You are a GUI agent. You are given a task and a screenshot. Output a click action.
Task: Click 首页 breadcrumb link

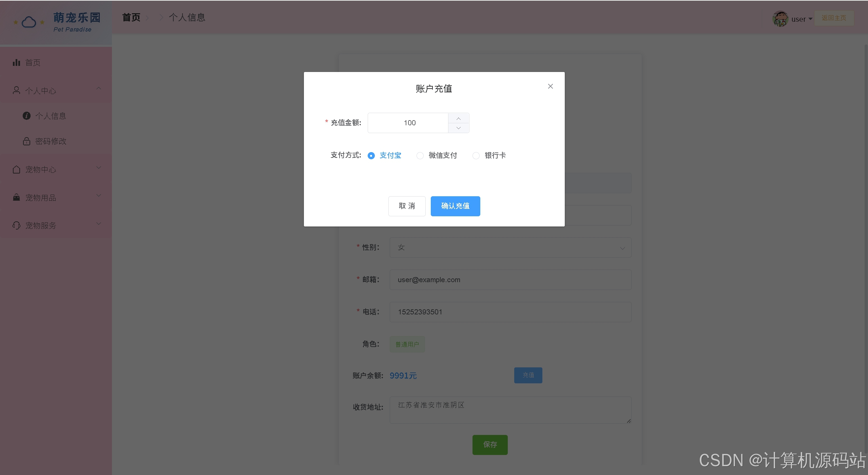131,17
